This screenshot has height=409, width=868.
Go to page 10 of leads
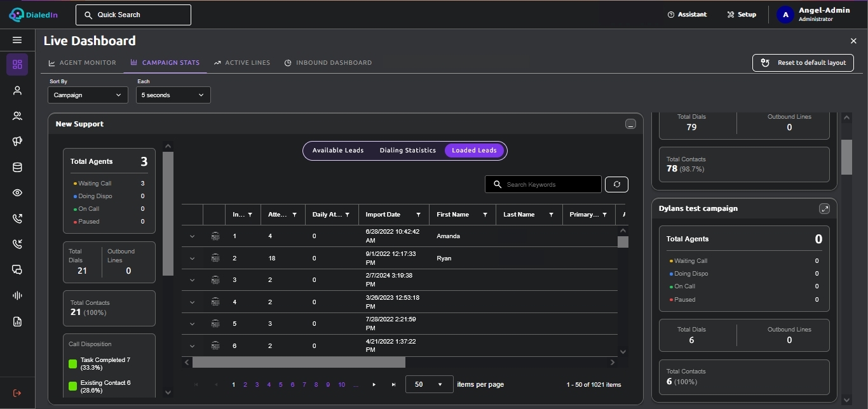(x=342, y=385)
